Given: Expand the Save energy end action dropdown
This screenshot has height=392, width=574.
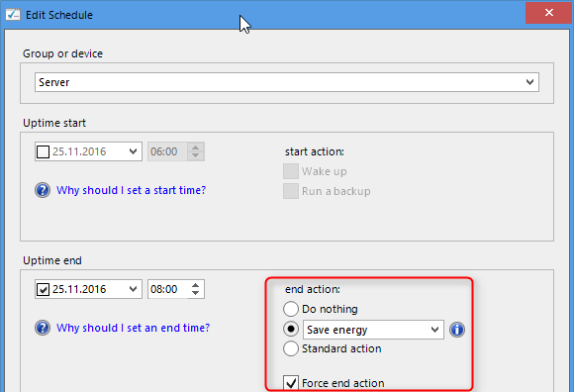Looking at the screenshot, I should [x=373, y=330].
